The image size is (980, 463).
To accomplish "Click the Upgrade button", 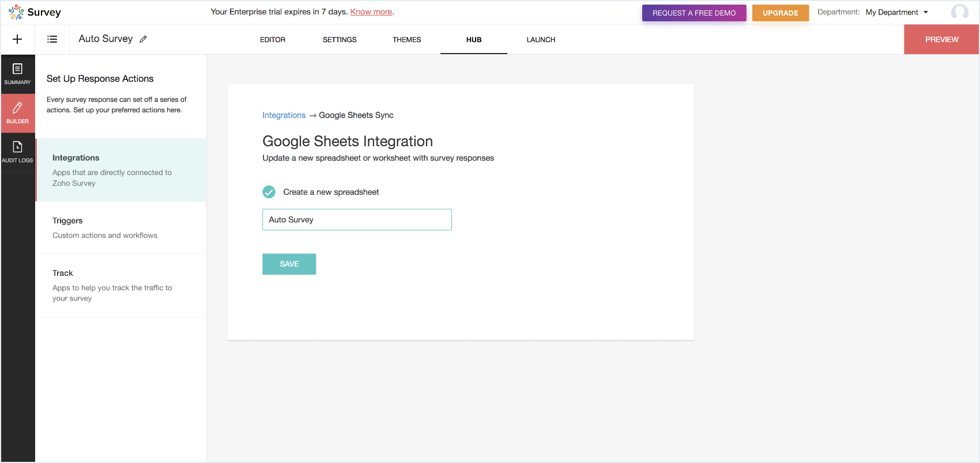I will (781, 13).
